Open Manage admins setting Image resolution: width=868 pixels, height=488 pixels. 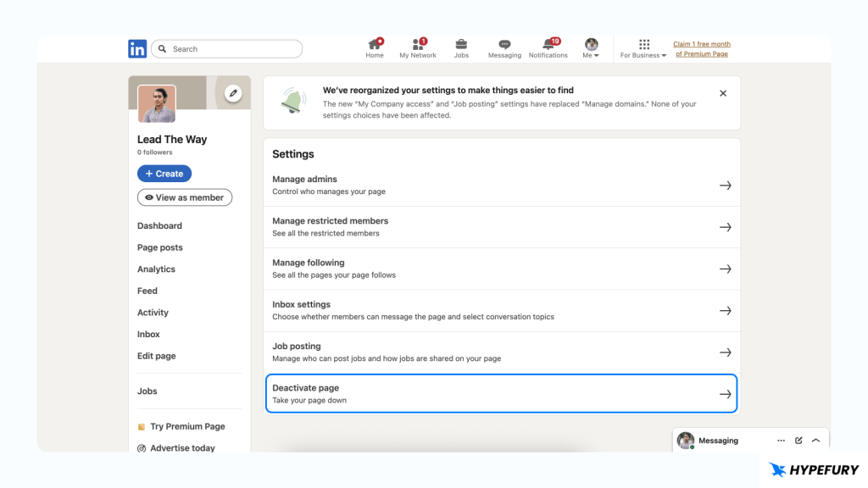coord(501,186)
